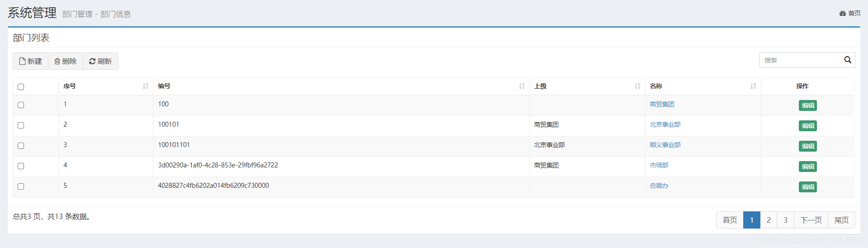Click the search magnifier icon
Screen dimensions: 868x248
(848, 60)
